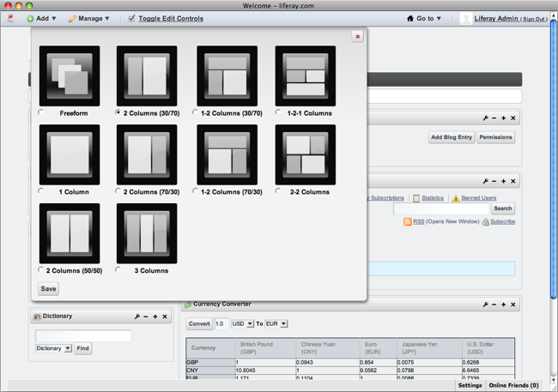This screenshot has width=558, height=392.
Task: Remove the Blogs portlet with the X icon
Action: tap(513, 118)
